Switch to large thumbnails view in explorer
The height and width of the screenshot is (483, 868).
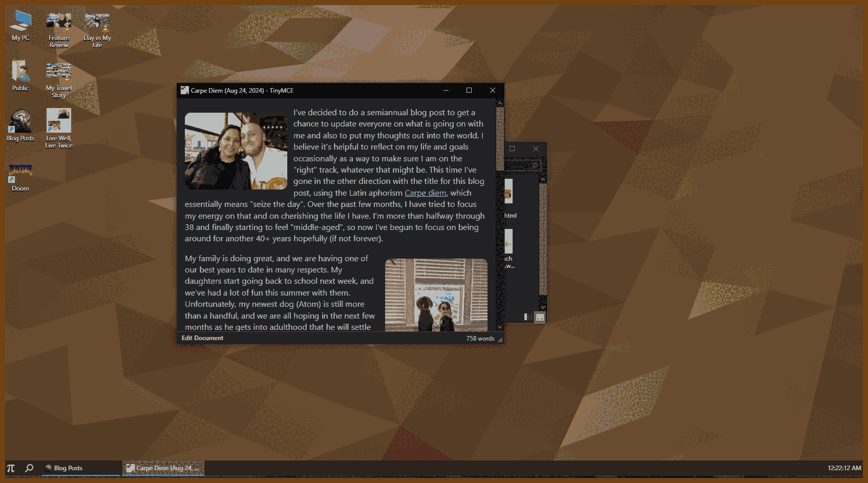point(540,317)
